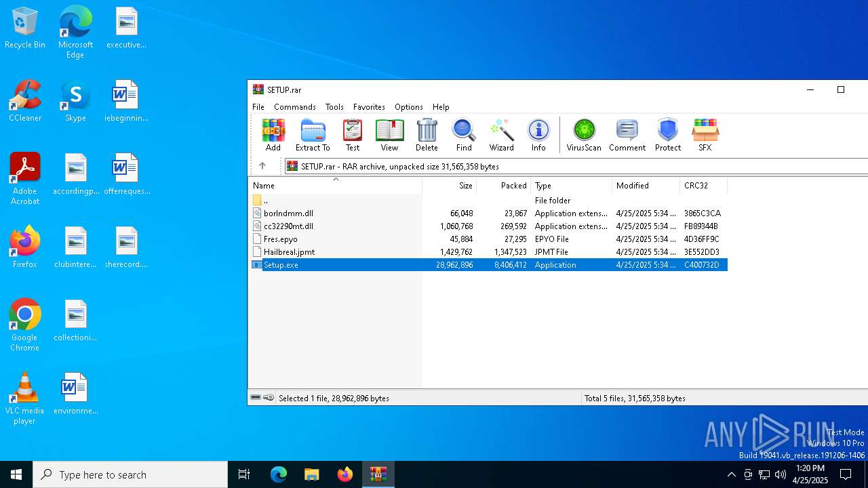868x488 pixels.
Task: Select the iebeginnin... Word document on desktop
Action: pos(126,102)
